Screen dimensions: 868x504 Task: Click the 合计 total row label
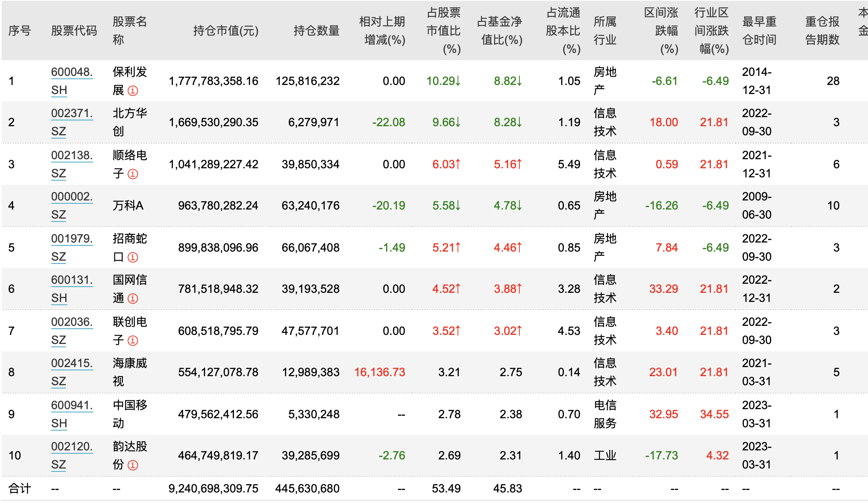pyautogui.click(x=20, y=488)
